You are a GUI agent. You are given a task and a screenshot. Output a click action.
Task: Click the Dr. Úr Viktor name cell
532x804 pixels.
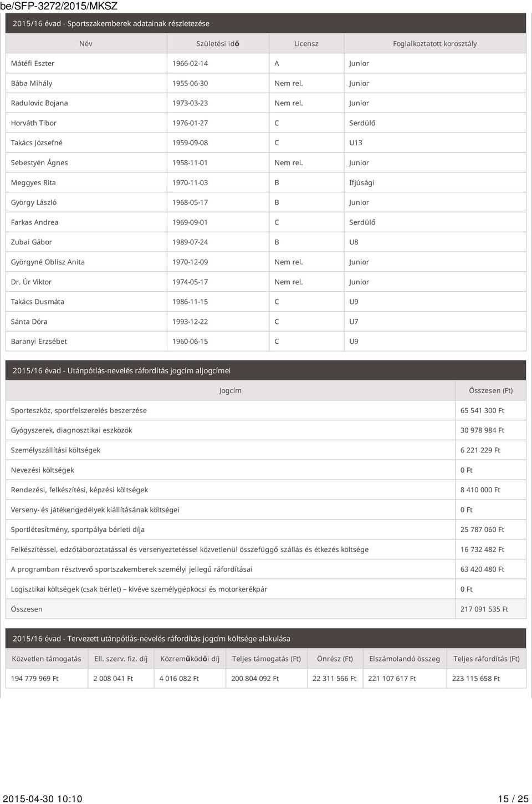31,282
